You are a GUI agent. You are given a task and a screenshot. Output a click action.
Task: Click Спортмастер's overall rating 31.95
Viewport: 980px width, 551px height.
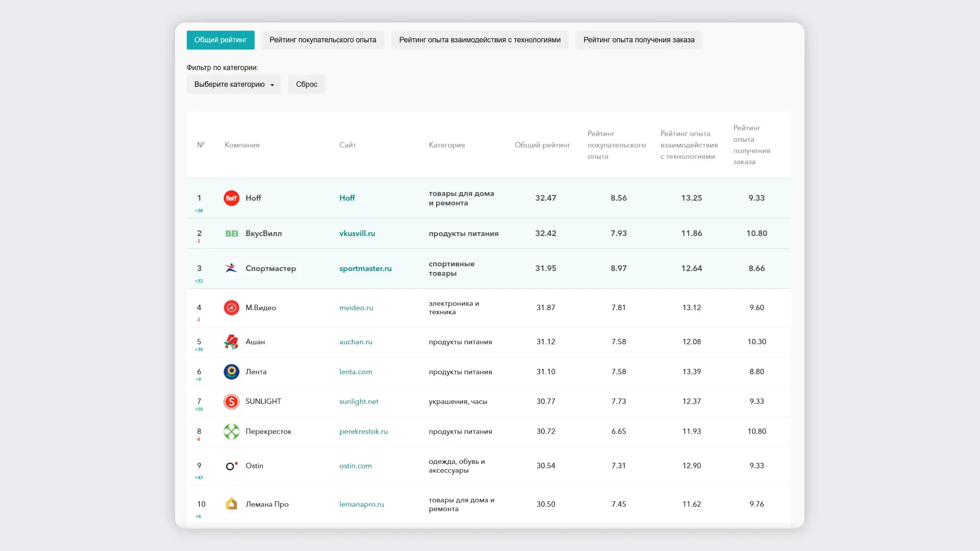point(546,268)
